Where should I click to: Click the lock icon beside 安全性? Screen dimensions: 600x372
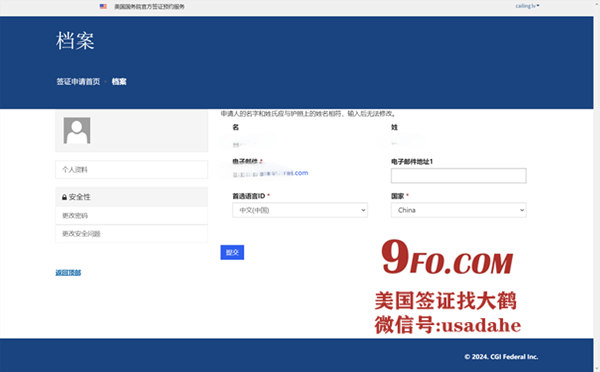tap(64, 197)
